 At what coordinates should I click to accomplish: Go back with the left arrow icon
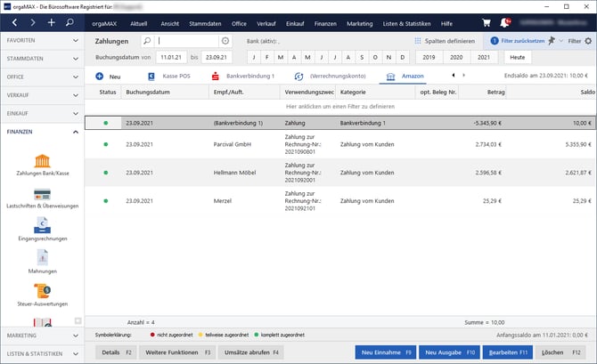pyautogui.click(x=14, y=23)
